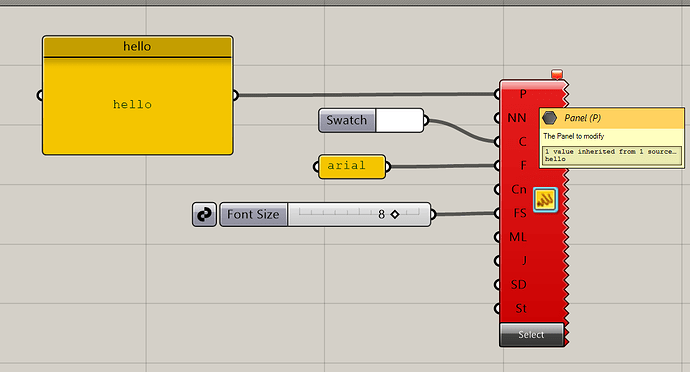This screenshot has height=372, width=690.
Task: Click the red warning balloon above the component
Action: tap(557, 74)
